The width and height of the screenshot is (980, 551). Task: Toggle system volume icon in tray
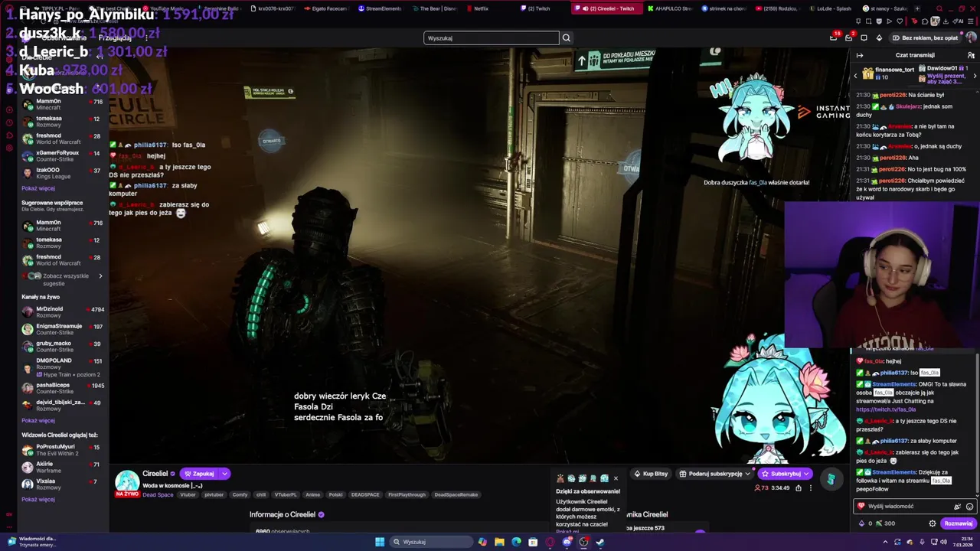(x=944, y=542)
